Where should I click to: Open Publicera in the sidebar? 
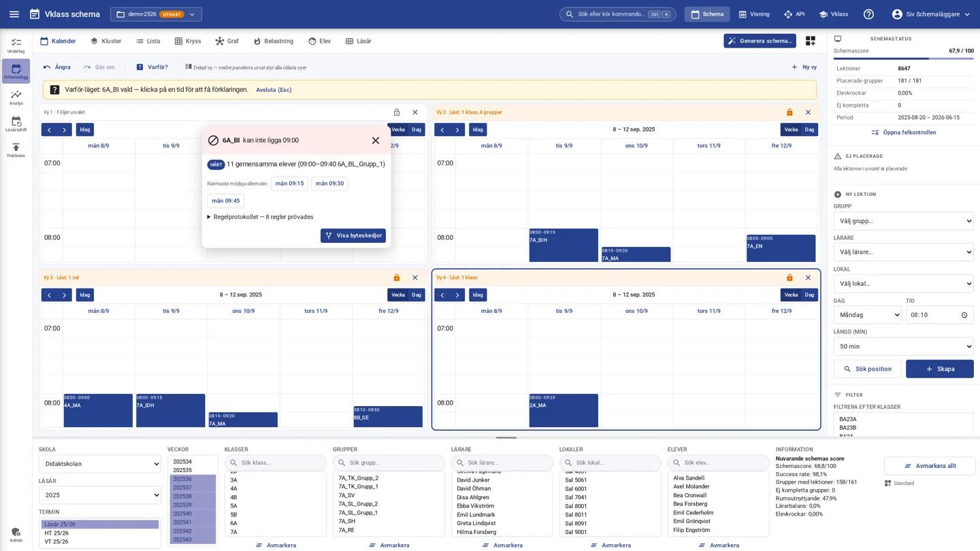16,150
